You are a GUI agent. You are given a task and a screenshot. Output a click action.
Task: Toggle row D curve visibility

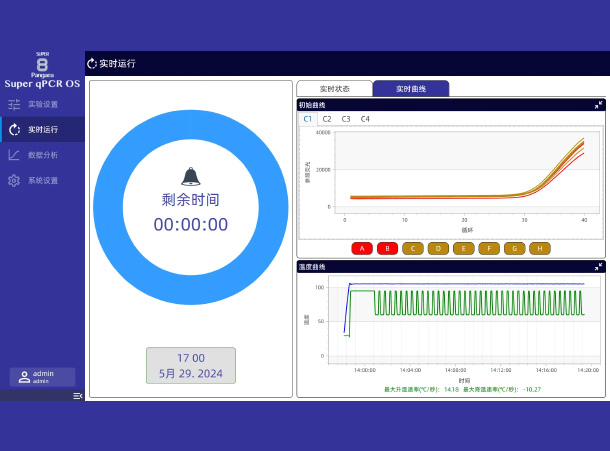click(438, 248)
